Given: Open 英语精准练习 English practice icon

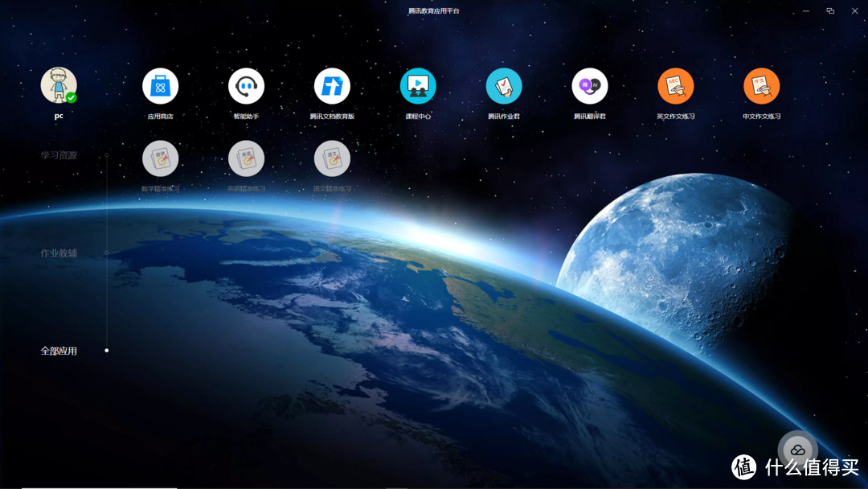Looking at the screenshot, I should tap(247, 159).
